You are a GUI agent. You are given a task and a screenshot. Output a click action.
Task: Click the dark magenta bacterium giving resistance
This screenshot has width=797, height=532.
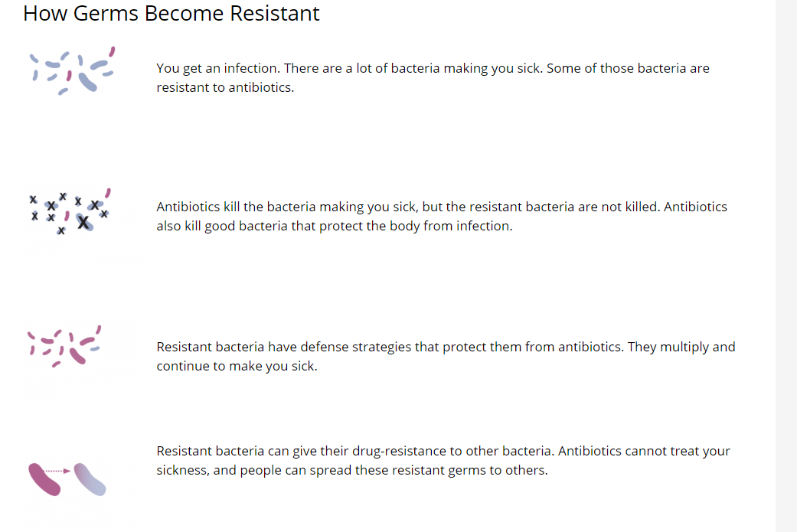[x=44, y=479]
